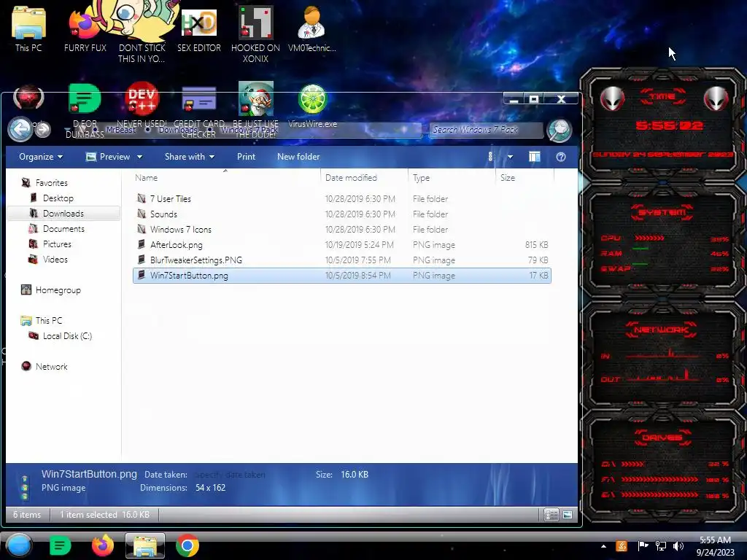Image resolution: width=747 pixels, height=560 pixels.
Task: Select Homegroup in navigation pane
Action: click(58, 290)
